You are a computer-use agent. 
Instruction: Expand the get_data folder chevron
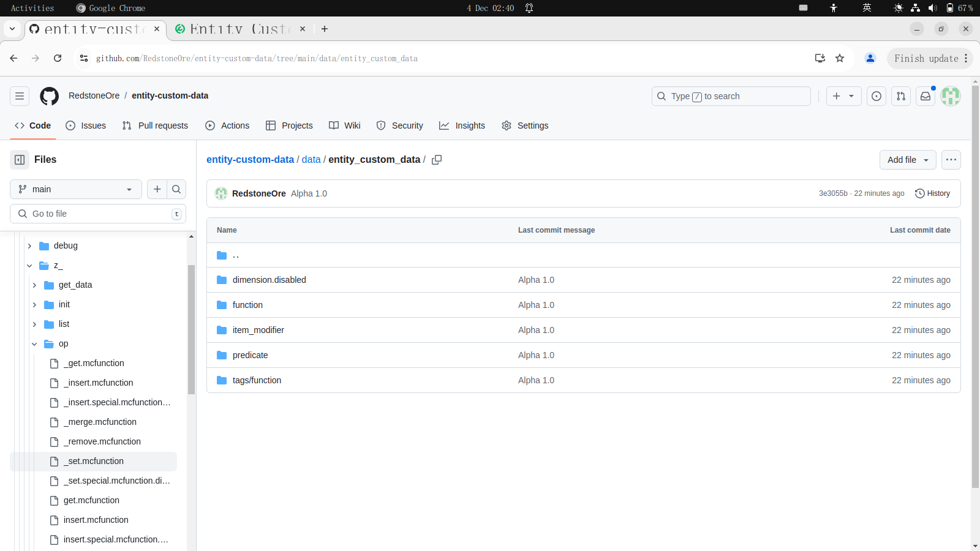coord(34,285)
